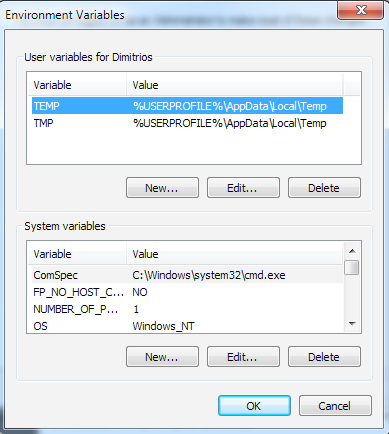Delete the selected system variable
Viewport: 389px width, 434px height.
pos(324,357)
